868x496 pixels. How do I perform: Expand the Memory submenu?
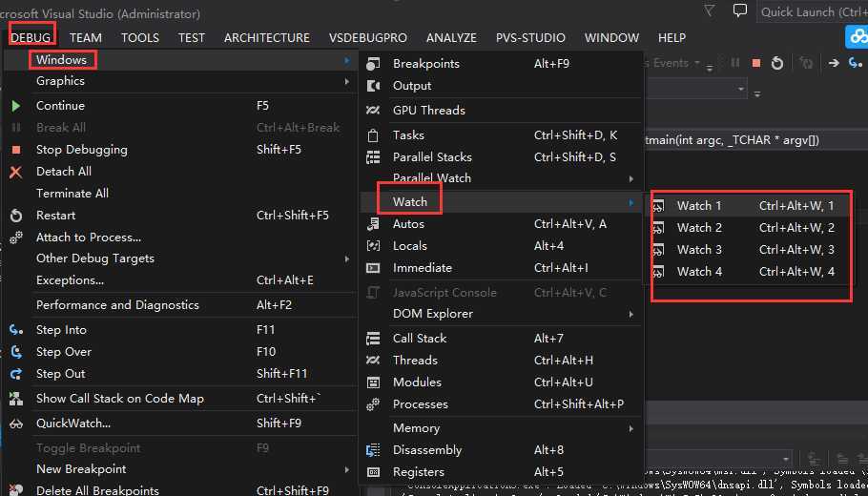point(631,428)
